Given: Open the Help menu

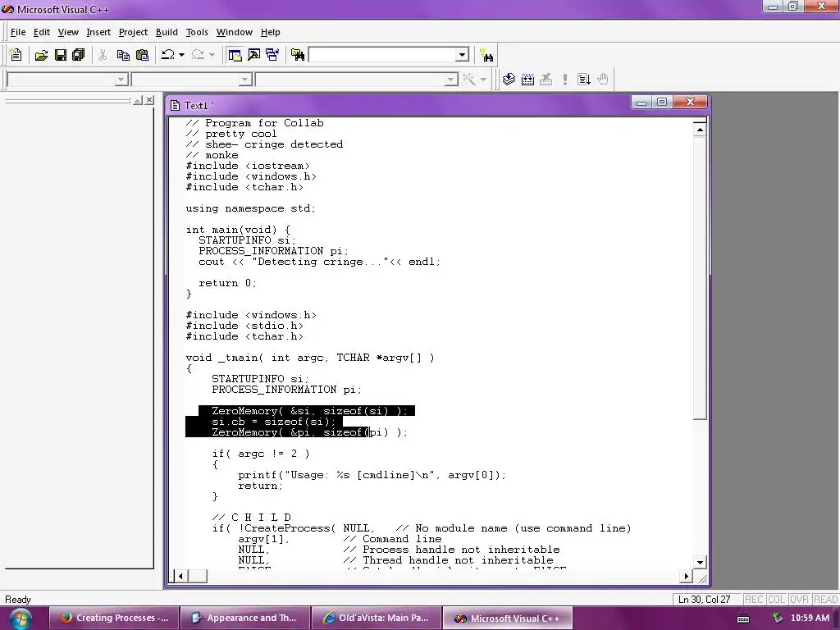Looking at the screenshot, I should 271,32.
